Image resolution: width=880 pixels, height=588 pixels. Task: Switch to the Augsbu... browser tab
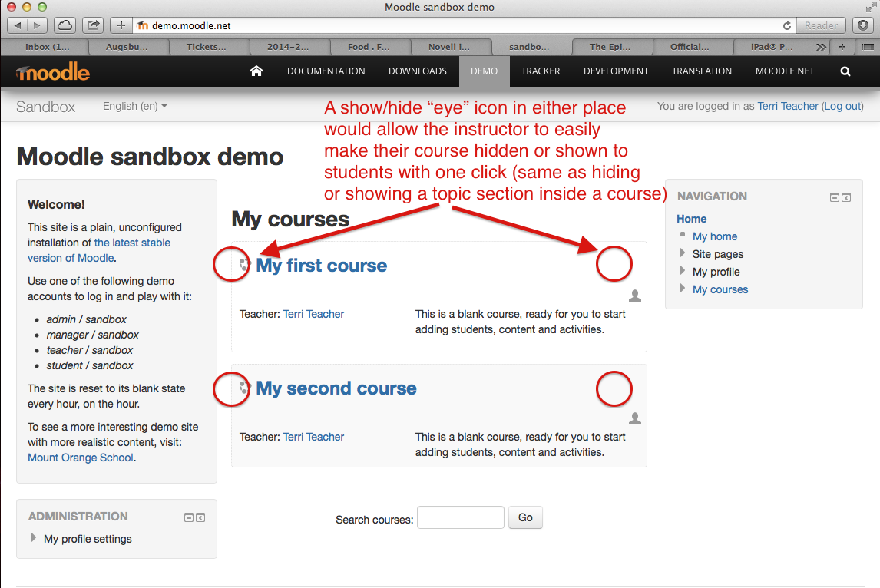coord(126,47)
